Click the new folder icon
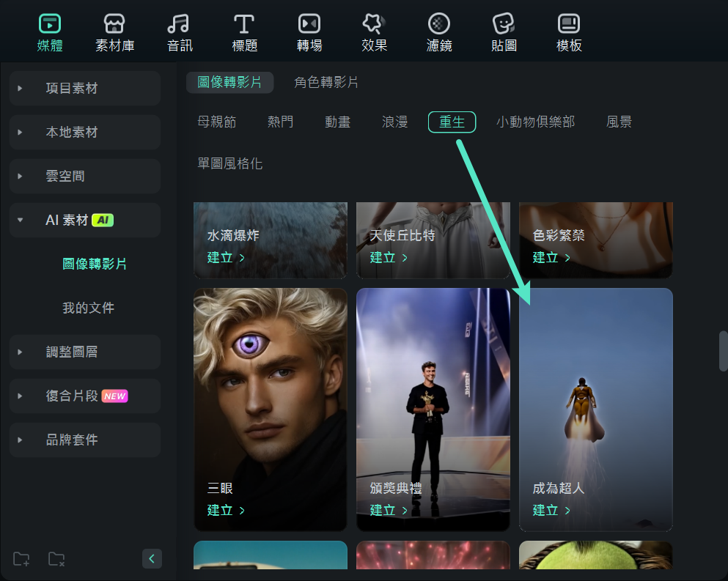This screenshot has height=581, width=728. pos(21,559)
